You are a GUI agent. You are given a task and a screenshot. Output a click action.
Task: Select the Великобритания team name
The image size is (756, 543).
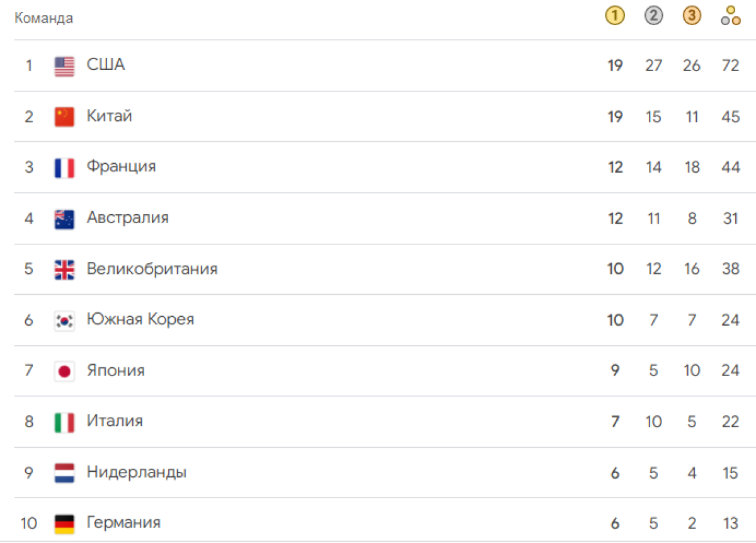pyautogui.click(x=152, y=269)
